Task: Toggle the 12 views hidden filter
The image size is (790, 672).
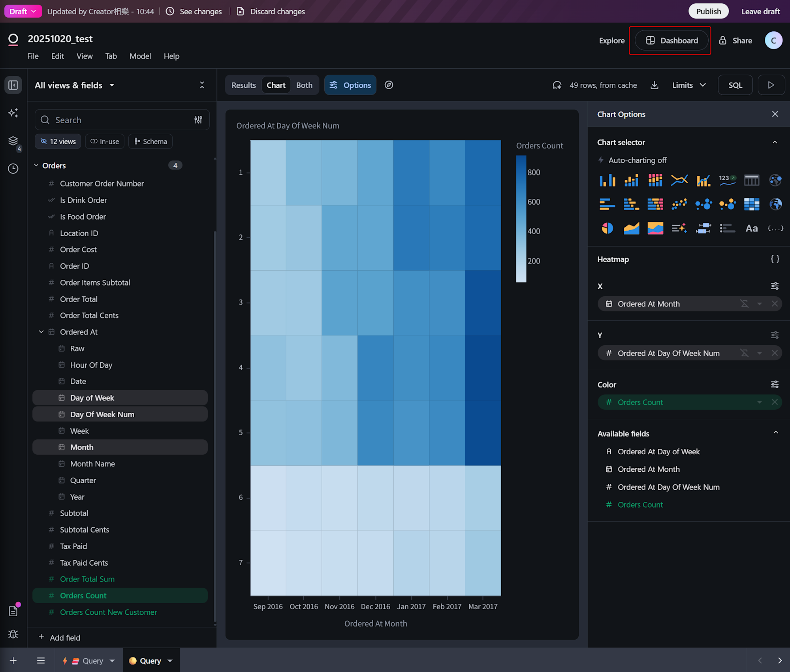Action: click(x=58, y=141)
